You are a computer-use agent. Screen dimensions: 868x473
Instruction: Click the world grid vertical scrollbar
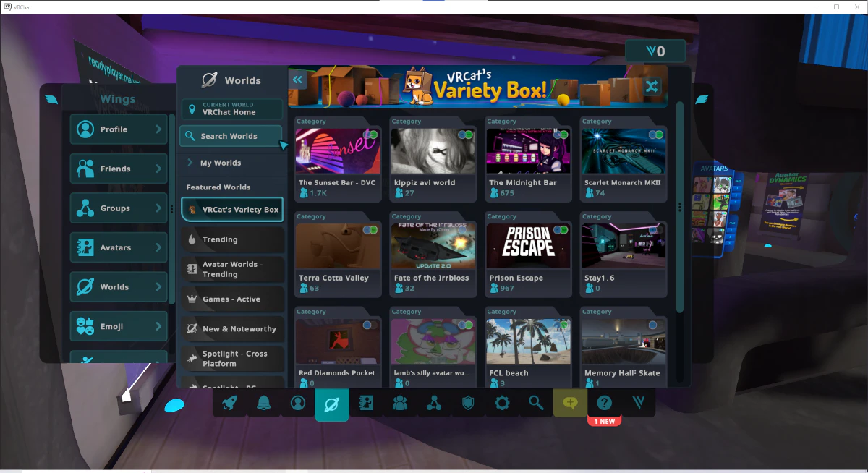pyautogui.click(x=679, y=206)
